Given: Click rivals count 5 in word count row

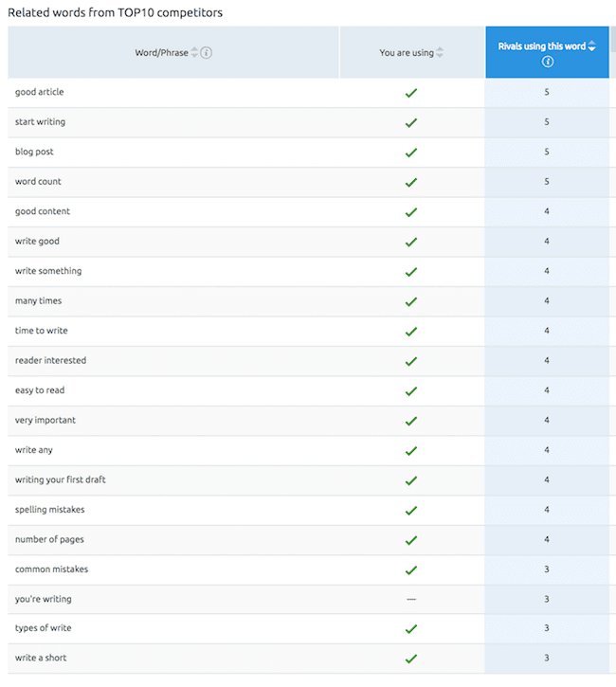Looking at the screenshot, I should click(547, 181).
